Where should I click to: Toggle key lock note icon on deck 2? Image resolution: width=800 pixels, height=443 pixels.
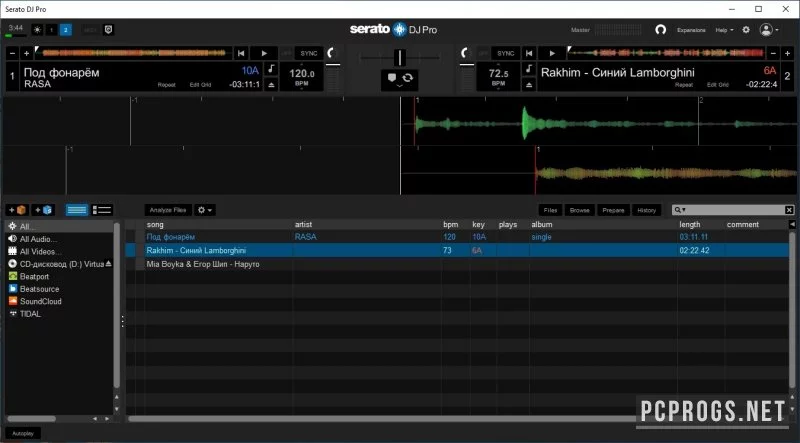point(529,69)
